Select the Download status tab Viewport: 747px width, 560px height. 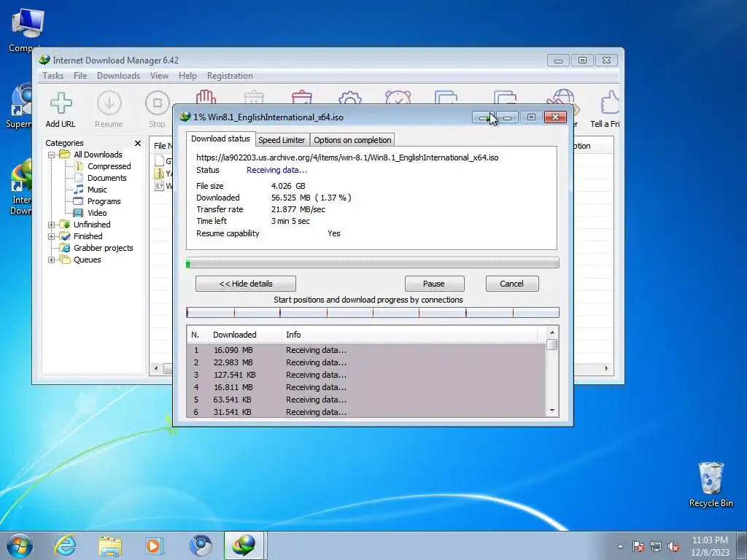[220, 139]
